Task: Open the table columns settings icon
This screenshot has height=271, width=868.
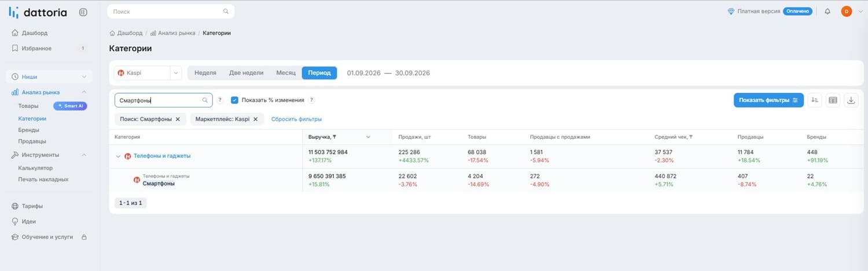Action: click(x=833, y=100)
